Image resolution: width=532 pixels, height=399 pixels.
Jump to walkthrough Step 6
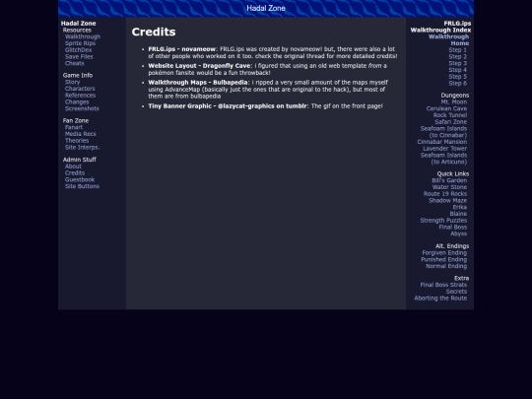coord(458,83)
